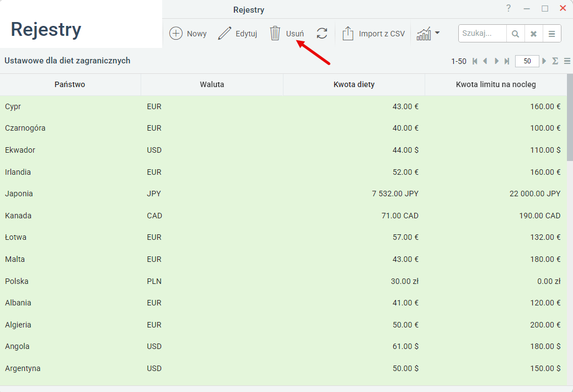The height and width of the screenshot is (392, 573).
Task: Click the 0.00 zł lodging limit
Action: (x=549, y=281)
